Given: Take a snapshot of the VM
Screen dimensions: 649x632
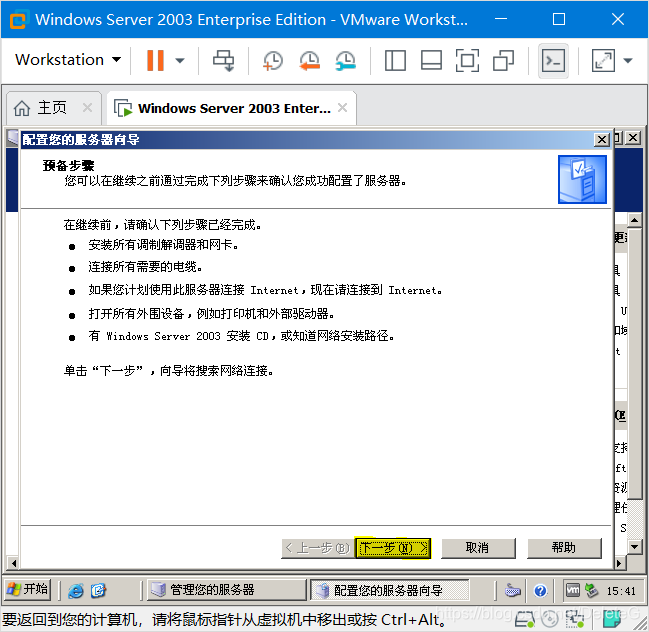Looking at the screenshot, I should point(273,60).
